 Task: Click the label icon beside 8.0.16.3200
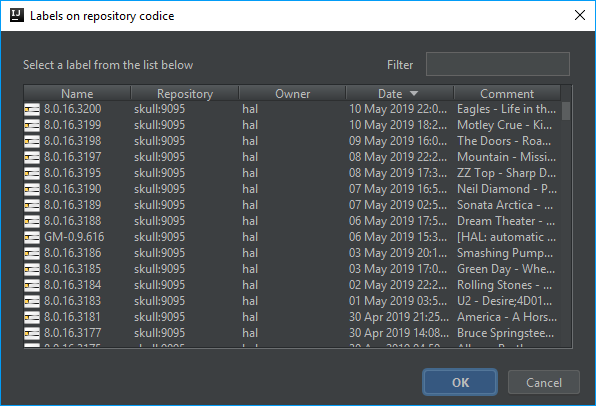(x=32, y=109)
